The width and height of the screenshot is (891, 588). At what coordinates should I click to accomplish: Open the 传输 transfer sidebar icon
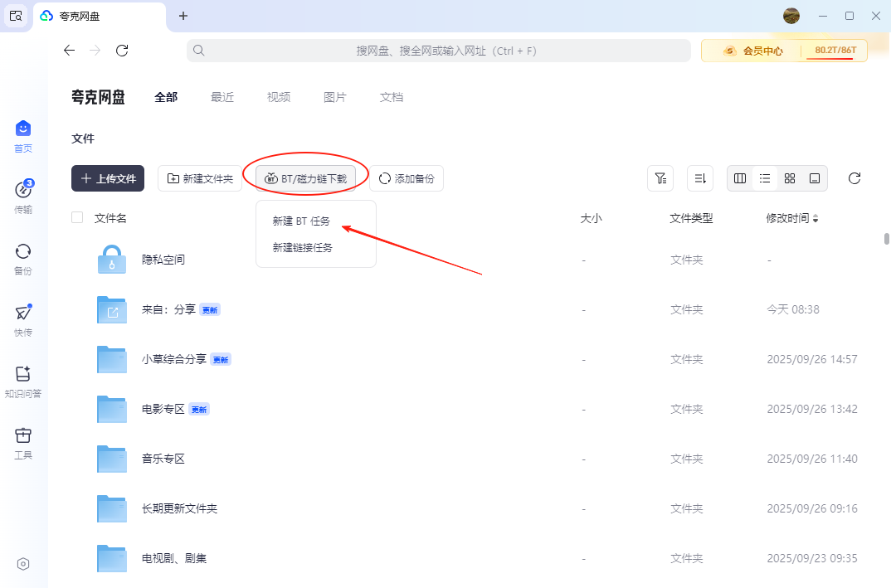coord(23,192)
